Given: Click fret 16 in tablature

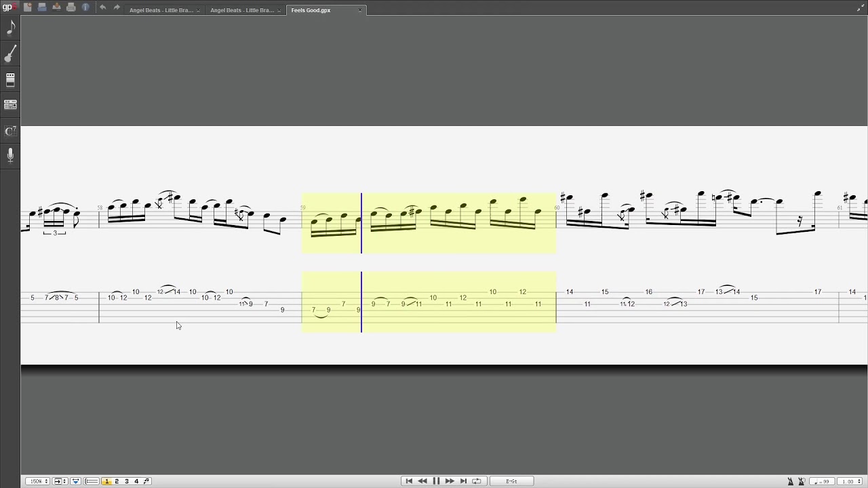Looking at the screenshot, I should (x=649, y=292).
